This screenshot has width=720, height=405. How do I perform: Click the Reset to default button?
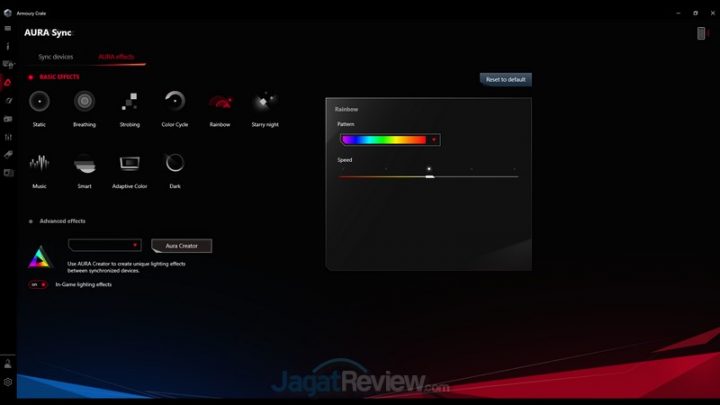pyautogui.click(x=506, y=79)
